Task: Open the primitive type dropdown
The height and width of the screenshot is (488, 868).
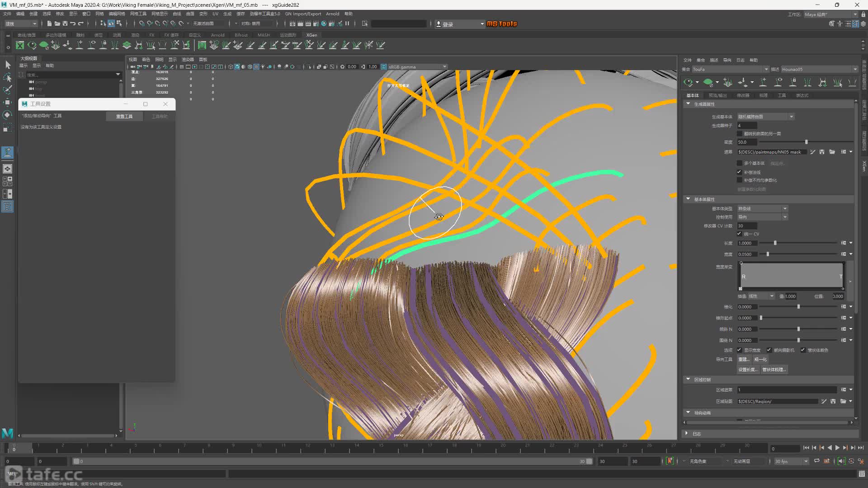Action: pos(762,209)
